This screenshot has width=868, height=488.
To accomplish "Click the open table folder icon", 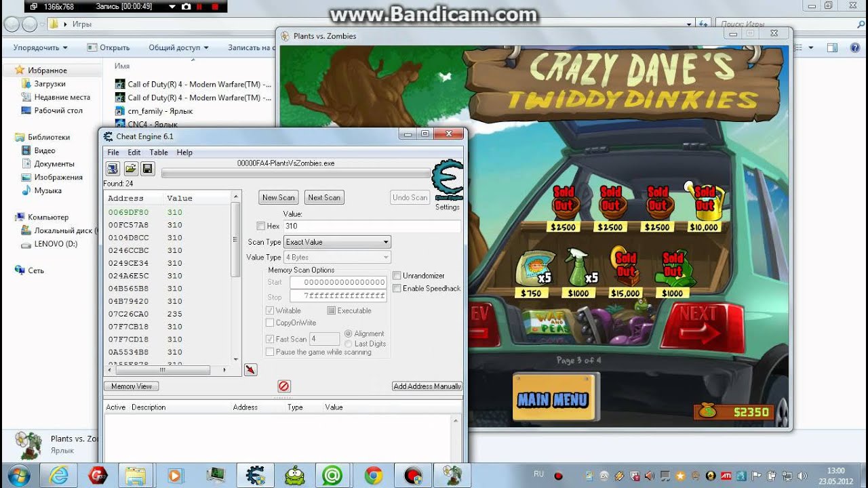I will pos(130,168).
